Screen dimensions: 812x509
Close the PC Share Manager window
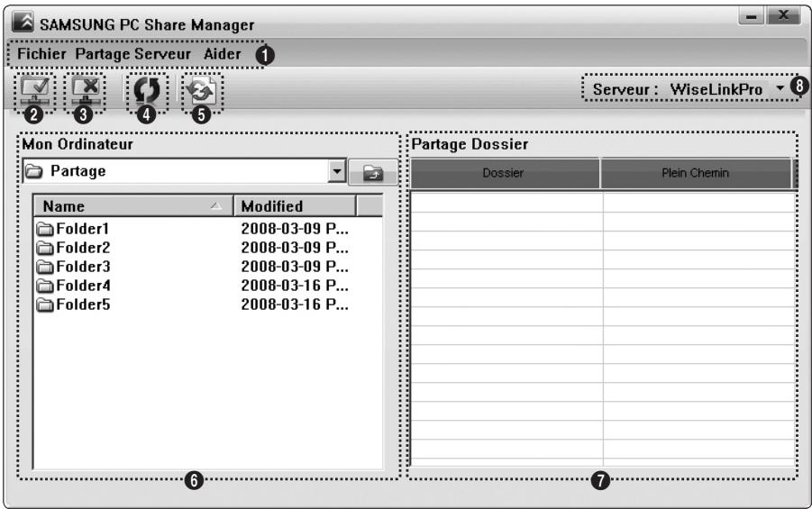pos(783,15)
